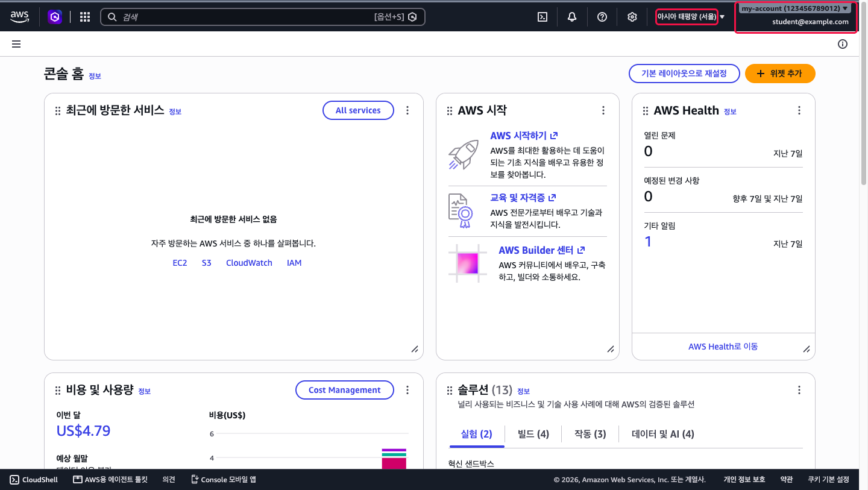Open CloudShell from the footer bar
The image size is (868, 490).
34,480
